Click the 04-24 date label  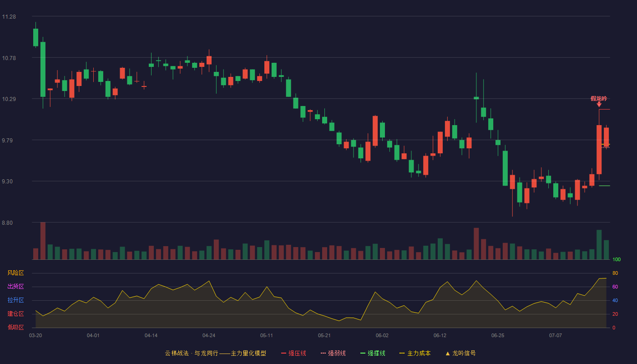click(209, 335)
